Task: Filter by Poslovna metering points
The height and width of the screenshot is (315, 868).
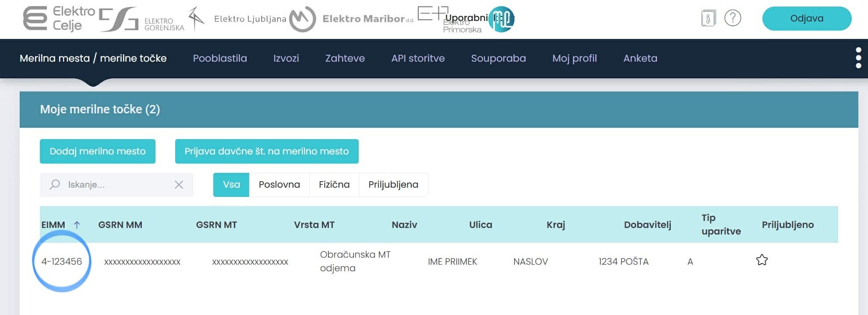Action: (279, 185)
